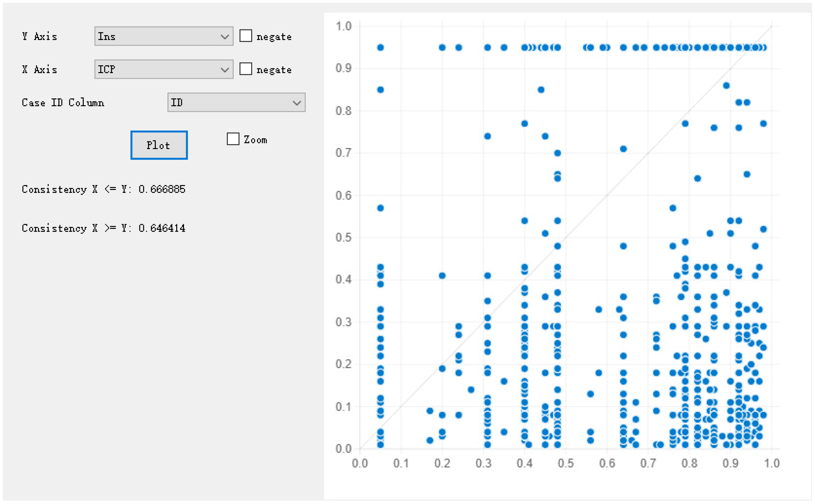This screenshot has width=815, height=504.
Task: Open the Y Axis dropdown showing Ins
Action: [157, 36]
